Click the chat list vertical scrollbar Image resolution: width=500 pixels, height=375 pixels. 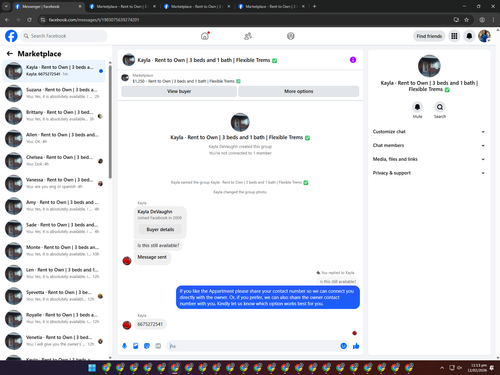click(110, 122)
